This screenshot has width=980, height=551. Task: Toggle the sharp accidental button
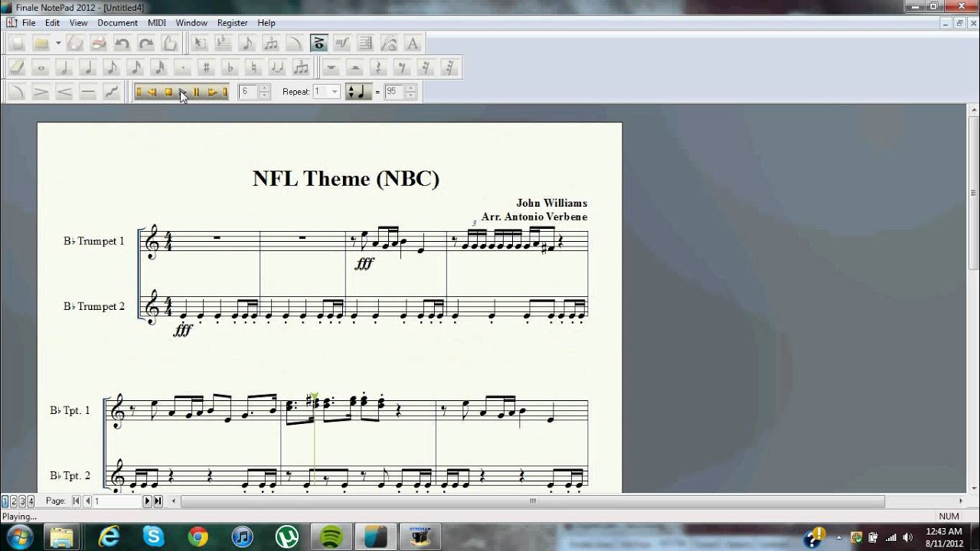[x=207, y=67]
